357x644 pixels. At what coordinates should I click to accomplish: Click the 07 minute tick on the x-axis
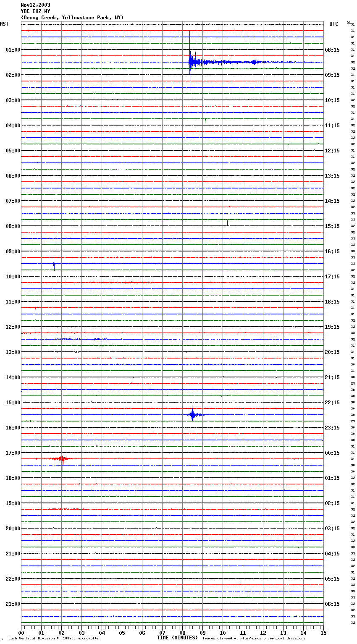coord(162,632)
